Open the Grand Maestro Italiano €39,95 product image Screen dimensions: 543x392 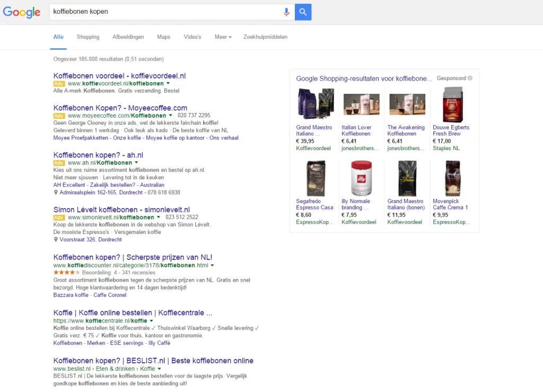pyautogui.click(x=315, y=103)
